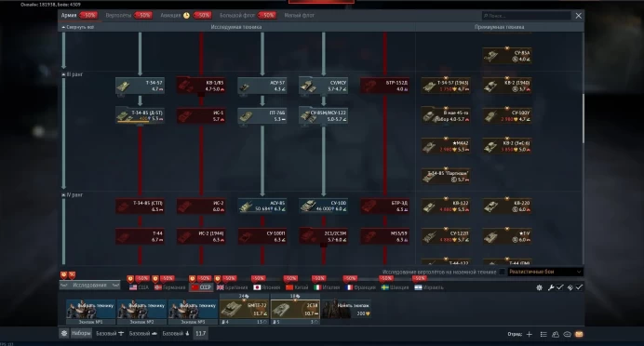Select the Т-34-85 Партизан premium card
This screenshot has width=644, height=346.
pyautogui.click(x=446, y=176)
